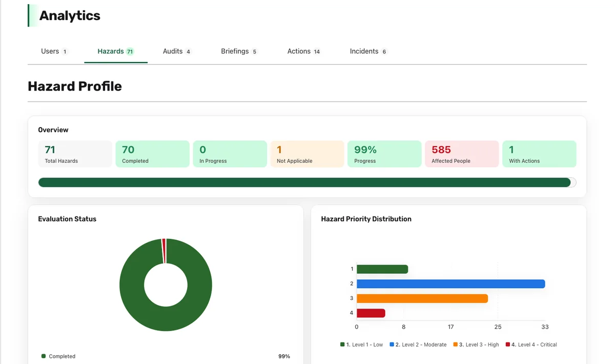The image size is (615, 364).
Task: Toggle Level 3 - High legend swatch
Action: 456,345
